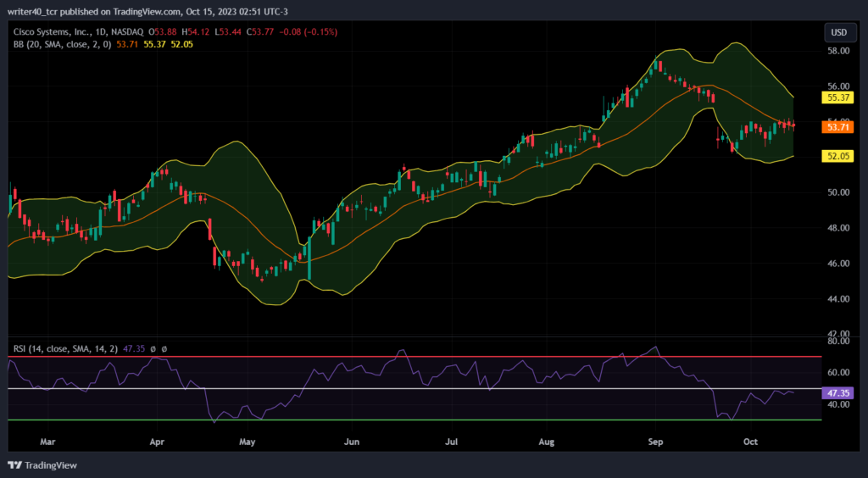Click the BB basis value 53.71 in legend

[128, 44]
